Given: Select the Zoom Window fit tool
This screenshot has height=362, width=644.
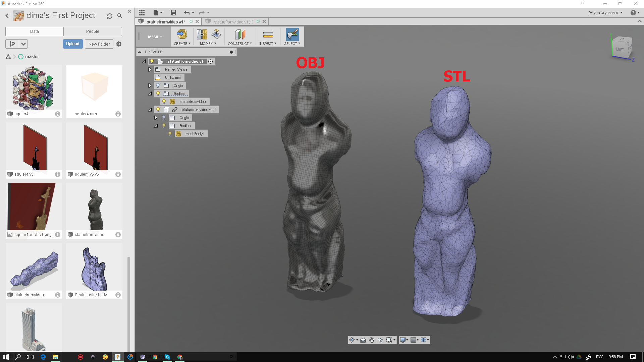Looking at the screenshot, I should pos(389,340).
